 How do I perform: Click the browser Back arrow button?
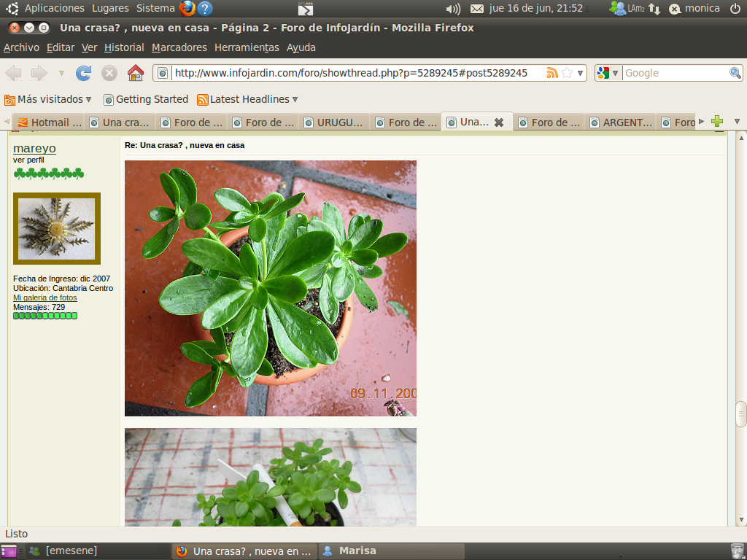[13, 73]
